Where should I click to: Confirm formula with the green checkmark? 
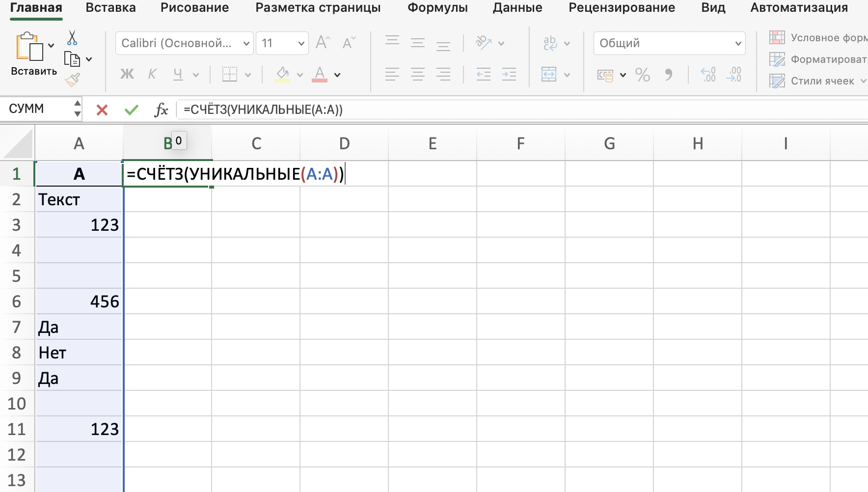[131, 109]
